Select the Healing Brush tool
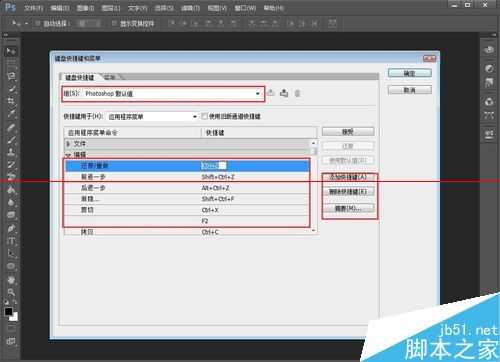The height and width of the screenshot is (362, 500). [11, 127]
